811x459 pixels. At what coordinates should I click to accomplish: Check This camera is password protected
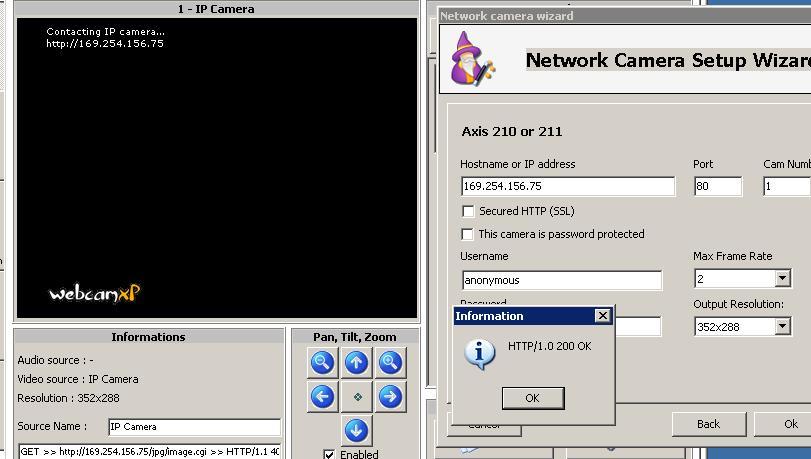[468, 234]
